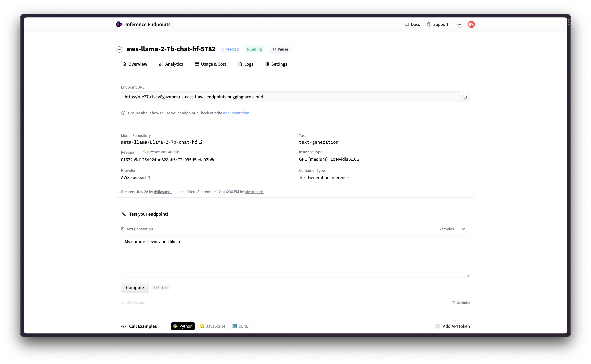Open the user avatar menu

pyautogui.click(x=471, y=24)
